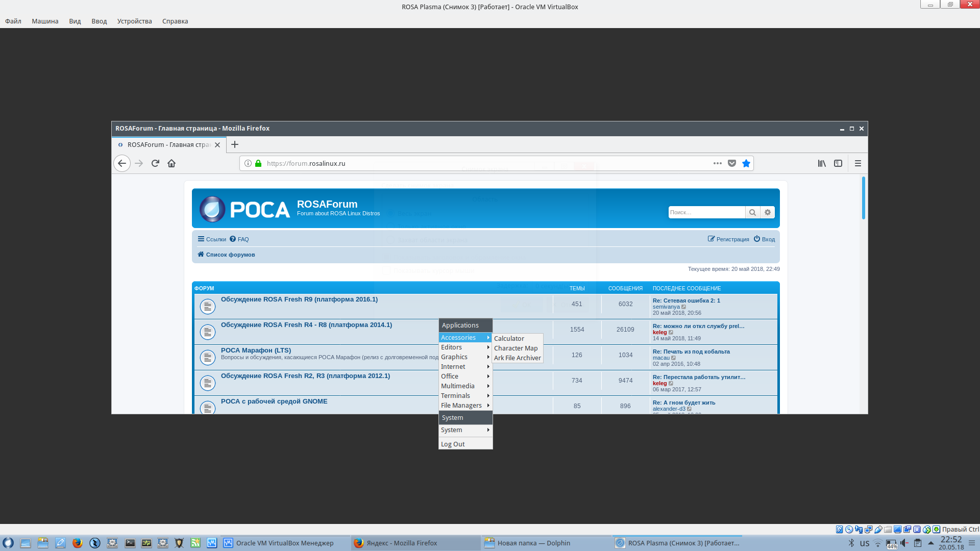Choose Log Out menu entry
Viewport: 980px width, 551px height.
(453, 444)
